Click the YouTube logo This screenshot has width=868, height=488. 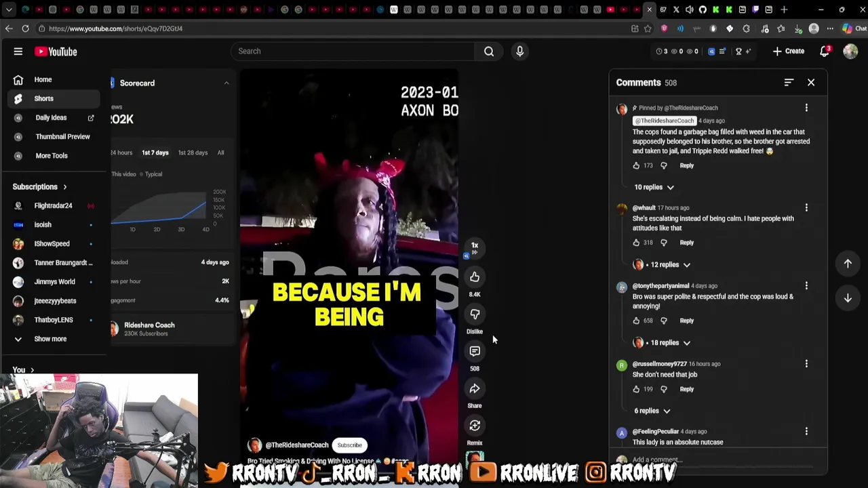coord(56,52)
